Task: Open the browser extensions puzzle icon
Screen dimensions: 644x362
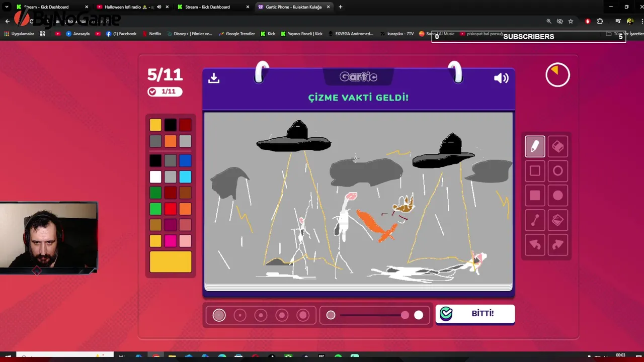Action: 600,21
